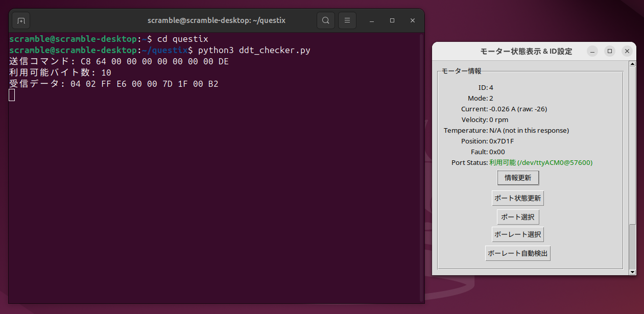Click the 'python3 ddt_checker.py' command line
Screen dimensions: 644x314
click(x=160, y=50)
